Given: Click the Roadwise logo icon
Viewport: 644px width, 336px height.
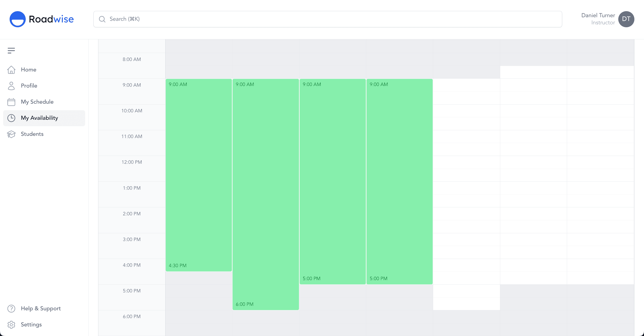Looking at the screenshot, I should pyautogui.click(x=17, y=19).
